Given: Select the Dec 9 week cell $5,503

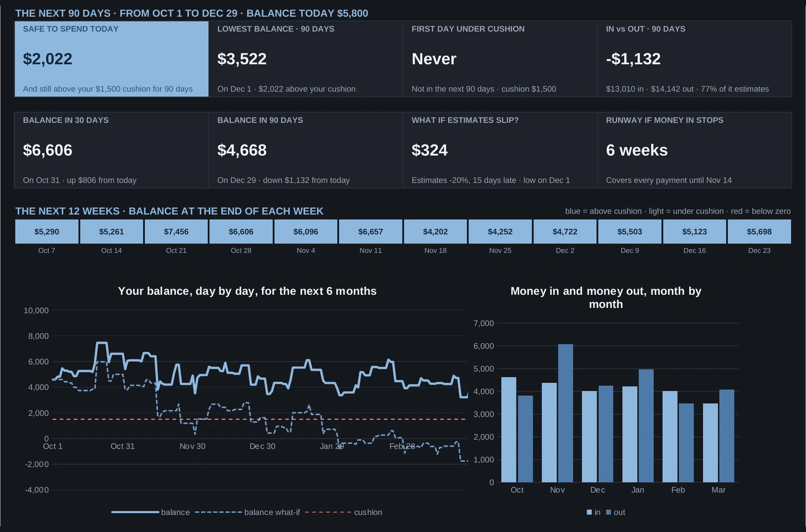Looking at the screenshot, I should click(x=630, y=232).
